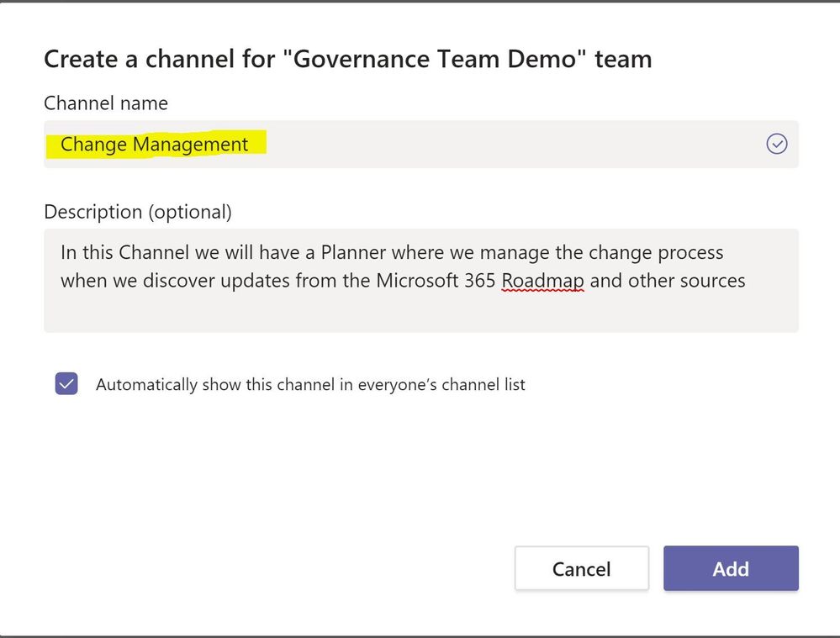Viewport: 840px width, 638px height.
Task: Toggle the automatically show channel checkbox
Action: point(66,384)
